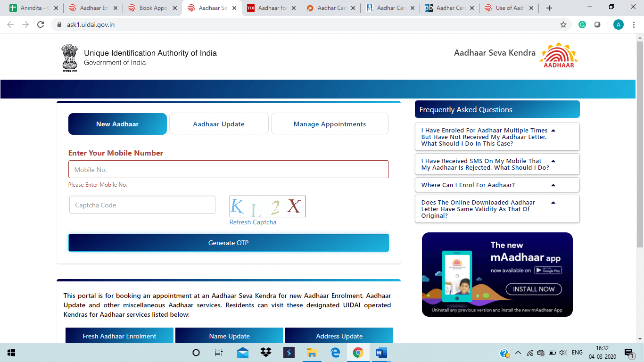
Task: Focus the Mobile No. input field
Action: (x=228, y=169)
